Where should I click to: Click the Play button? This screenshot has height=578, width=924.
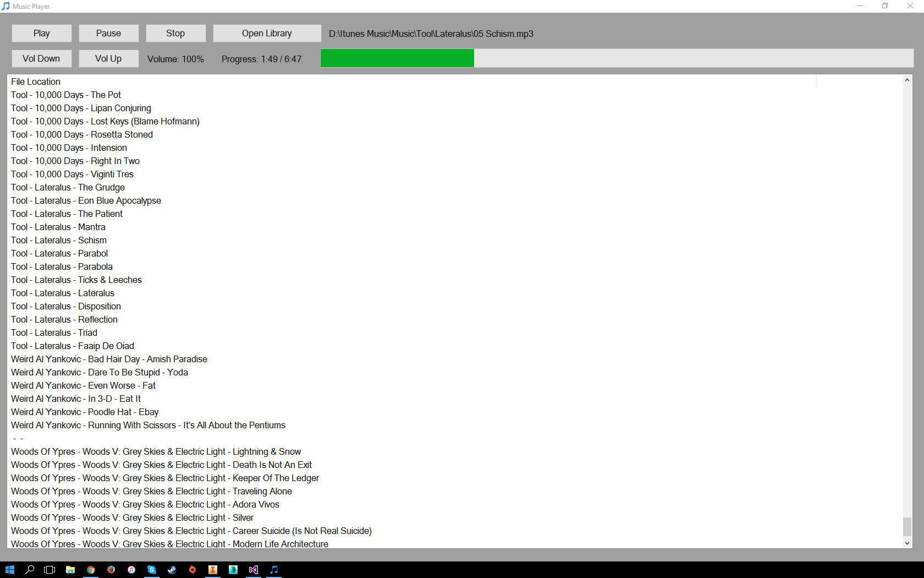tap(42, 33)
